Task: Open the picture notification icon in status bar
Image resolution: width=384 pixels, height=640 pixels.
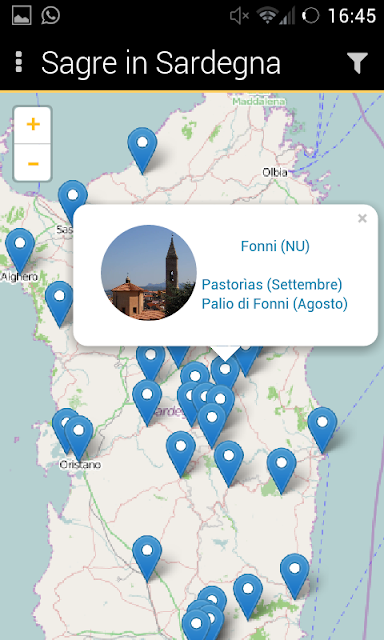Action: 22,16
